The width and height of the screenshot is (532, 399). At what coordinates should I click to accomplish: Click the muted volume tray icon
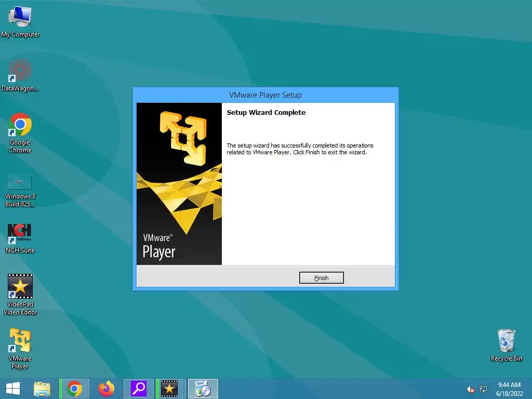point(471,389)
